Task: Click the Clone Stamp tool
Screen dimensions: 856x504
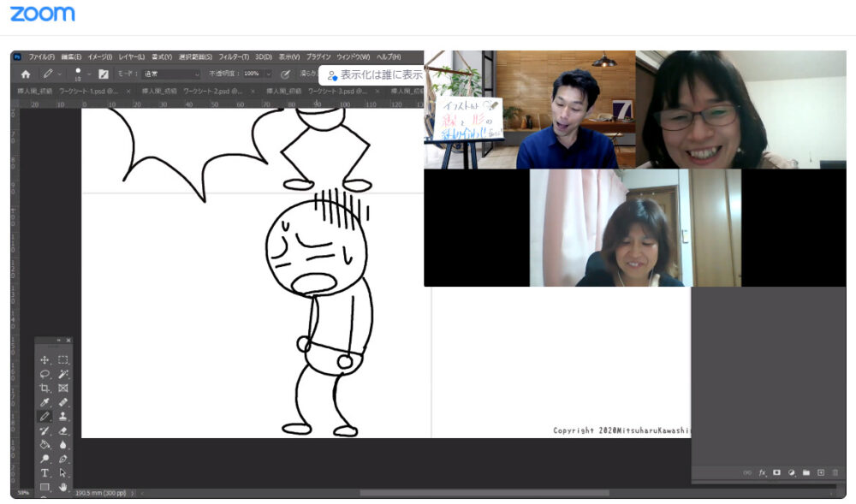Action: (63, 416)
